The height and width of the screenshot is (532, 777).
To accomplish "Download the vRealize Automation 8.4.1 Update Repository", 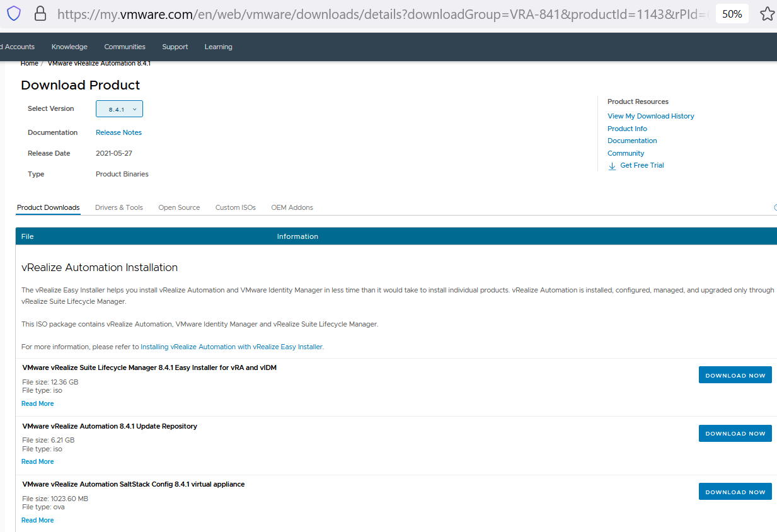I will [735, 433].
